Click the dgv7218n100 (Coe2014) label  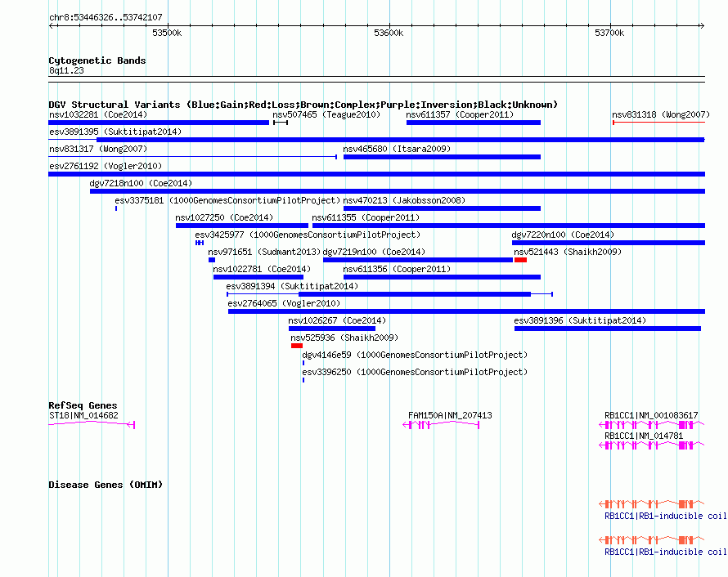coord(141,183)
